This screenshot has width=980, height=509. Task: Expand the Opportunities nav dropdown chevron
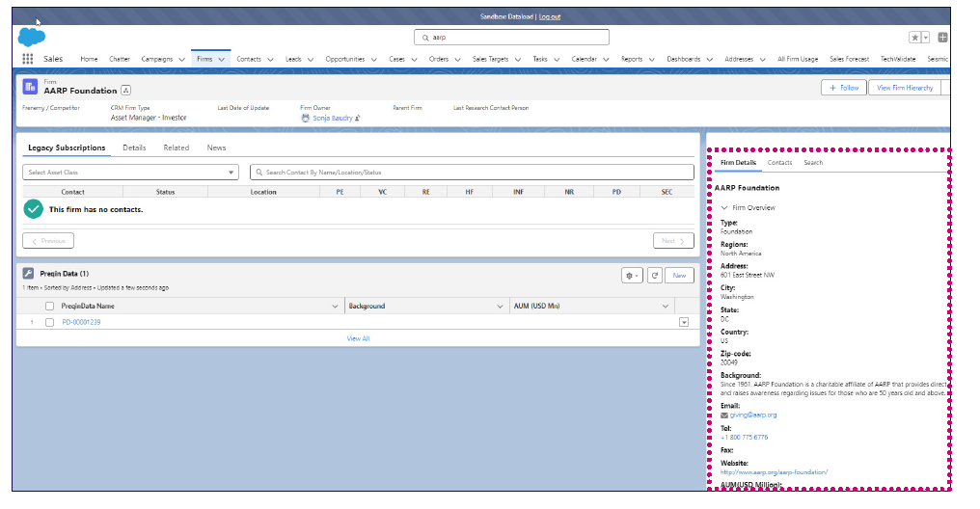point(373,60)
